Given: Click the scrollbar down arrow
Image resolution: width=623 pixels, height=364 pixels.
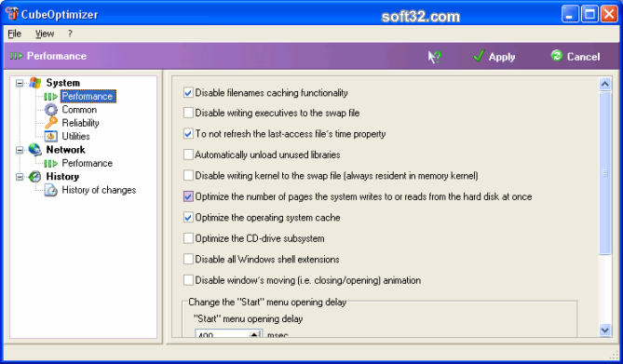Looking at the screenshot, I should tap(604, 330).
